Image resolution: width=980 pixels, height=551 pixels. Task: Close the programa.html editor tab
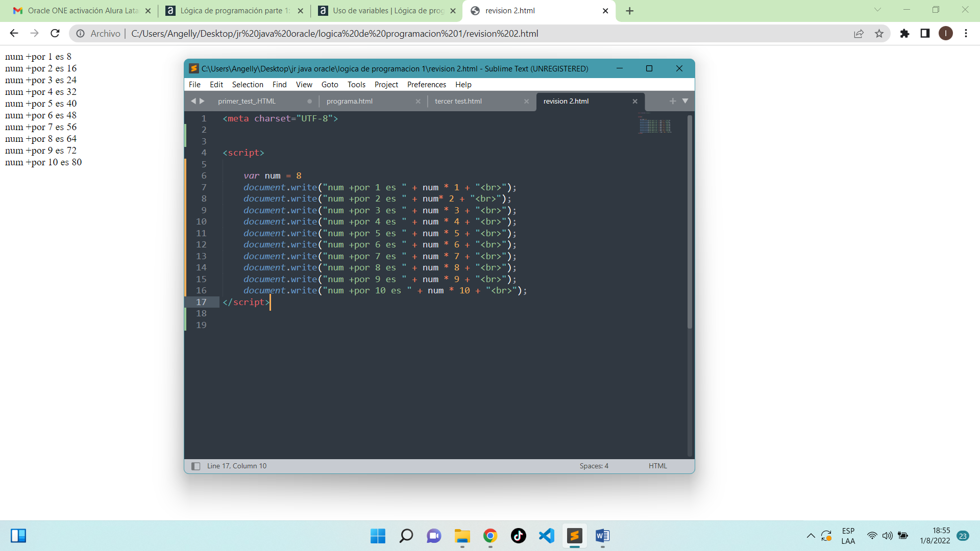point(418,101)
